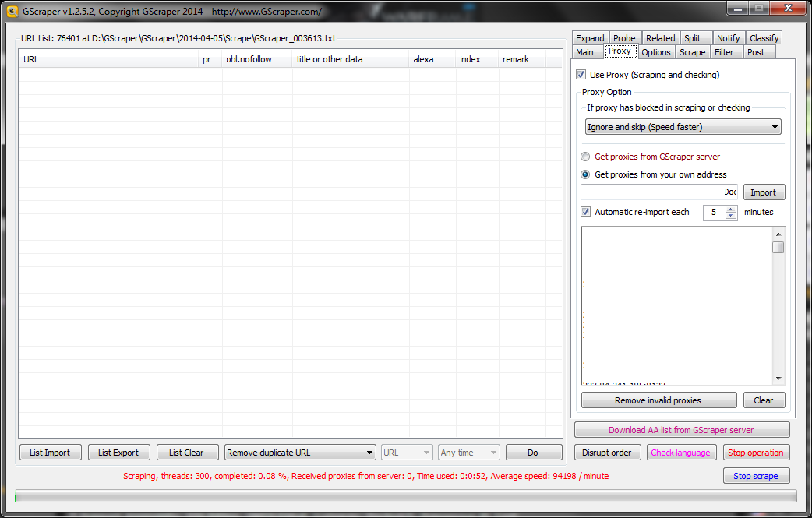Sort by the alexa column header

click(432, 59)
